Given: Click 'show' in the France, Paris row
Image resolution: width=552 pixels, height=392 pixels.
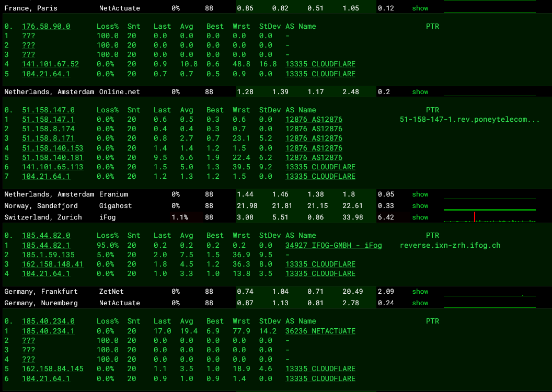Looking at the screenshot, I should point(420,8).
